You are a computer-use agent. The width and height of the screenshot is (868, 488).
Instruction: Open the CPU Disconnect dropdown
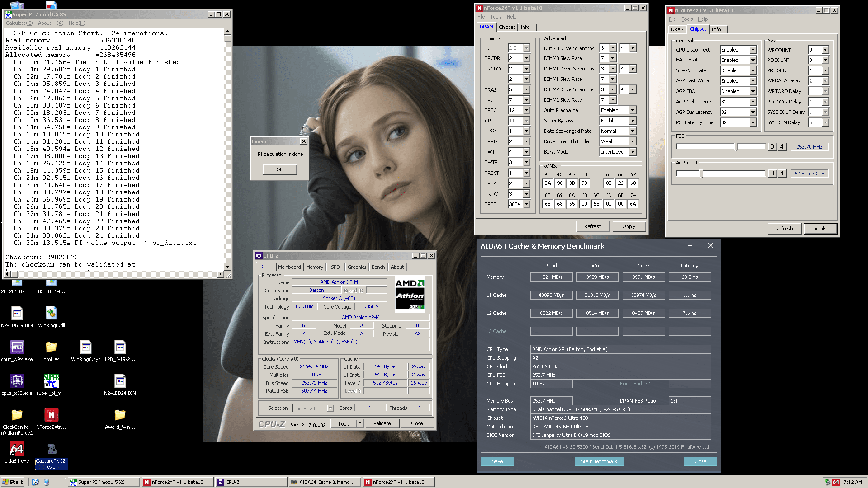click(x=753, y=50)
